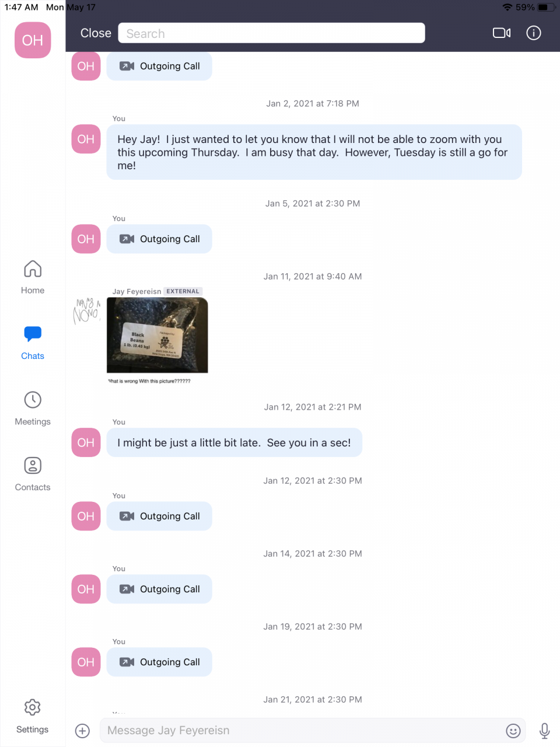Tap the plus attachment icon
The image size is (560, 747).
pos(83,731)
